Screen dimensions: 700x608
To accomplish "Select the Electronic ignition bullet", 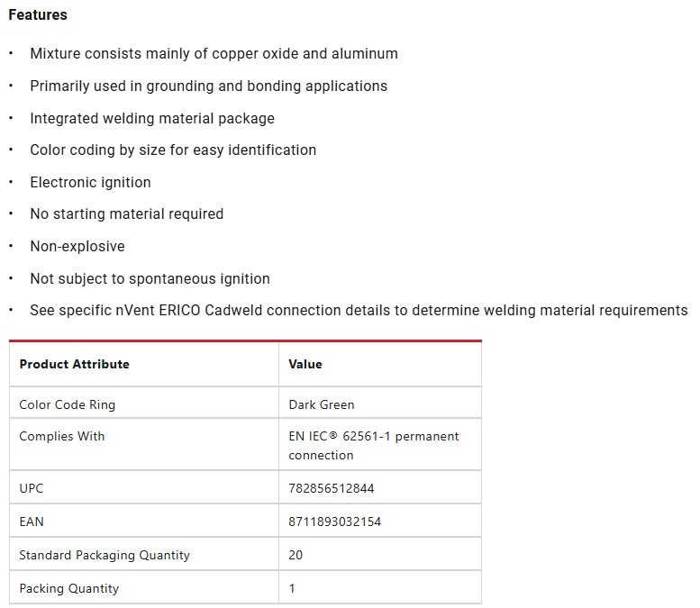I will pyautogui.click(x=90, y=182).
